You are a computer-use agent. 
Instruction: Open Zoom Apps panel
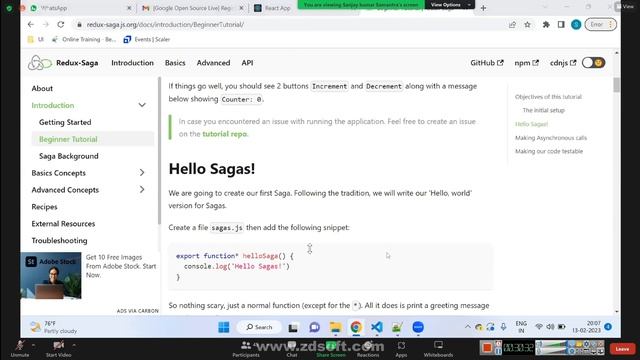tap(401, 349)
